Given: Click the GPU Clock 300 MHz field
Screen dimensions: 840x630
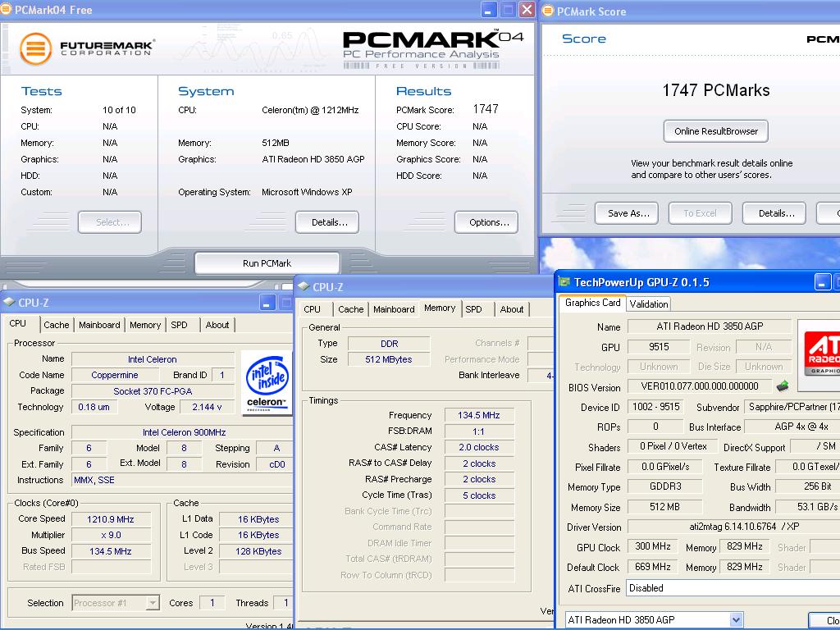Looking at the screenshot, I should [x=652, y=546].
